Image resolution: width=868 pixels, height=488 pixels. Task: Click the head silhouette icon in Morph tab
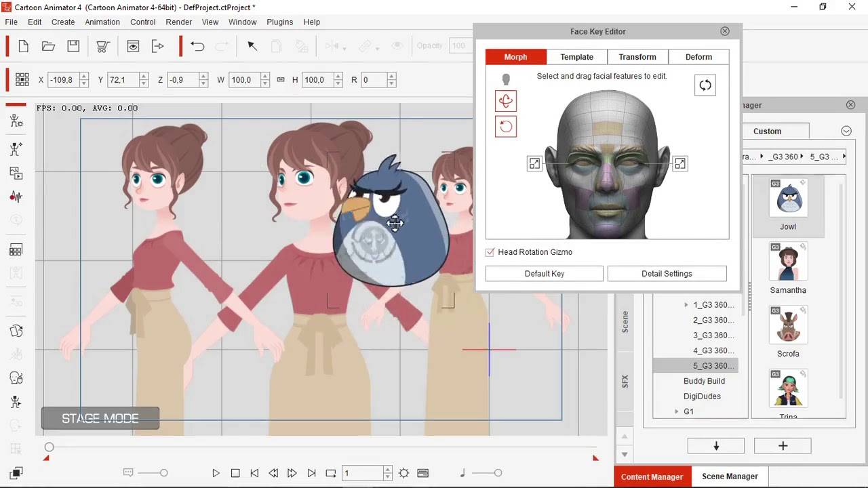coord(506,79)
